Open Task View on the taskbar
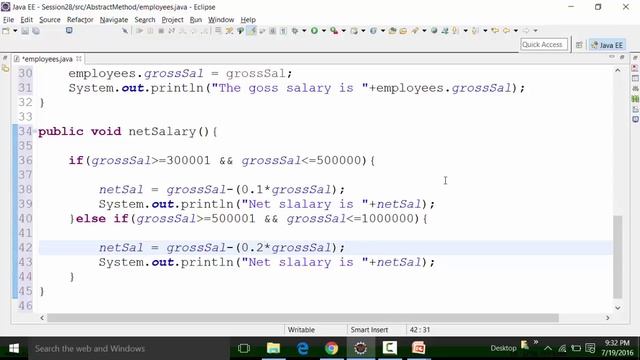640x360 pixels. 244,349
